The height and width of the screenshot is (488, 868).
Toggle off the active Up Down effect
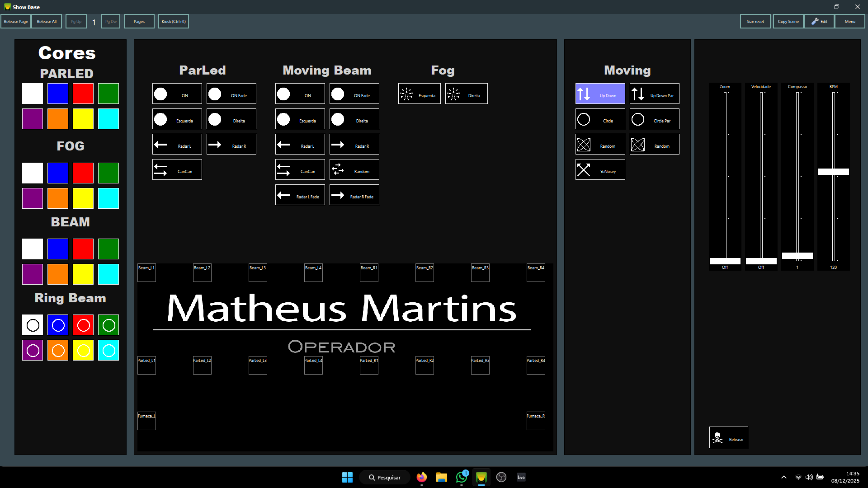tap(600, 94)
